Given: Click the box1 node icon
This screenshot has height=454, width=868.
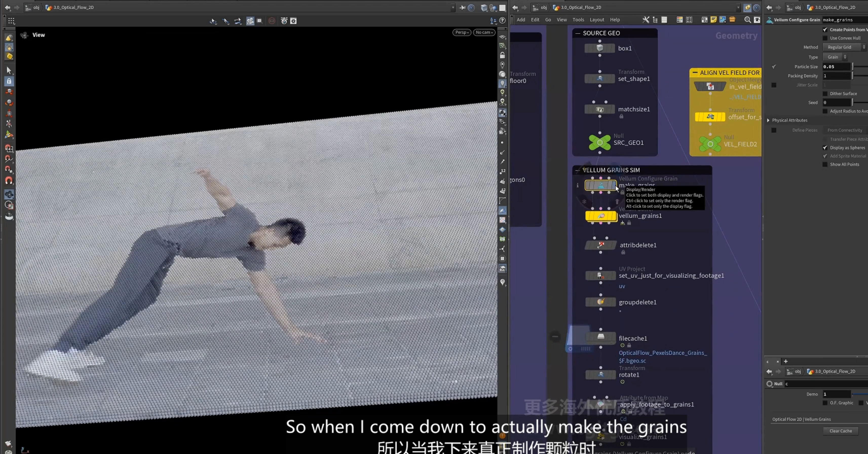Looking at the screenshot, I should click(x=600, y=48).
